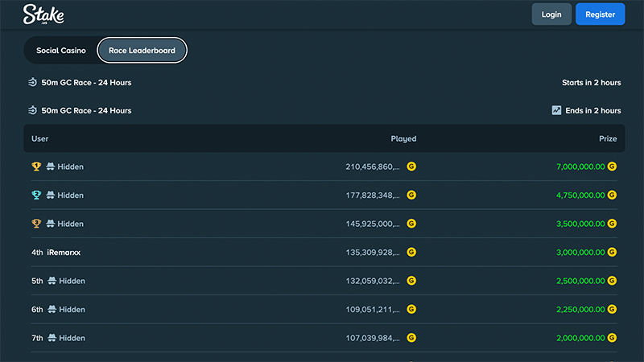The image size is (644, 362).
Task: Click gold coin icon beside 210,456,860 played
Action: pyautogui.click(x=411, y=167)
